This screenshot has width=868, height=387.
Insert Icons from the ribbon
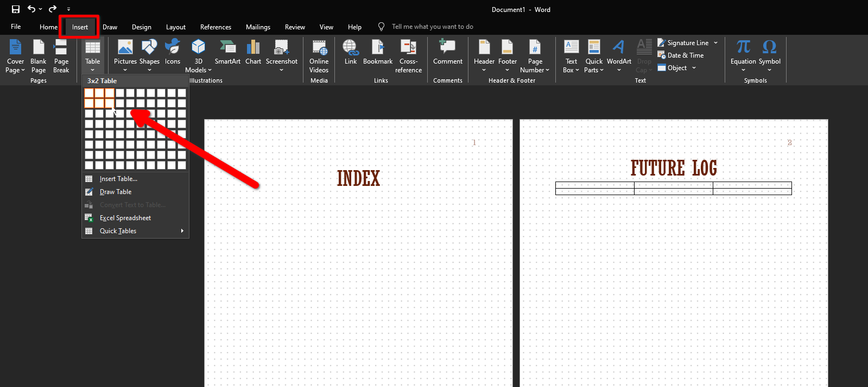tap(173, 52)
